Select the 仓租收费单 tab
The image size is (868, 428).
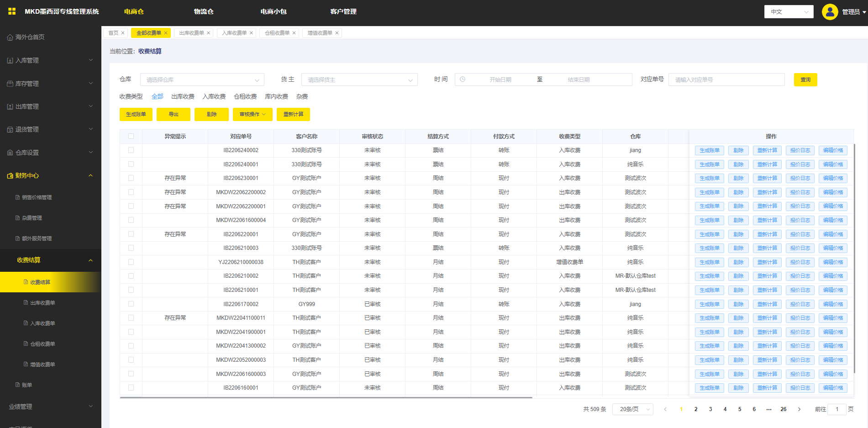[x=277, y=33]
